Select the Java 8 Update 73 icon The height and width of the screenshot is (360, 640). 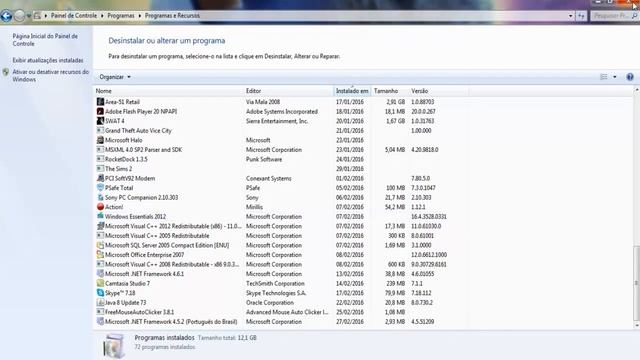pyautogui.click(x=100, y=302)
